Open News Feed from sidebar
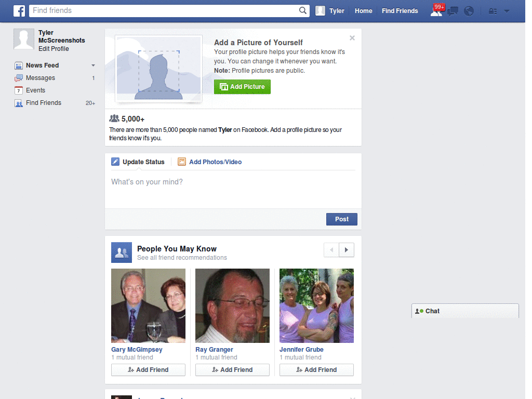 tap(43, 65)
